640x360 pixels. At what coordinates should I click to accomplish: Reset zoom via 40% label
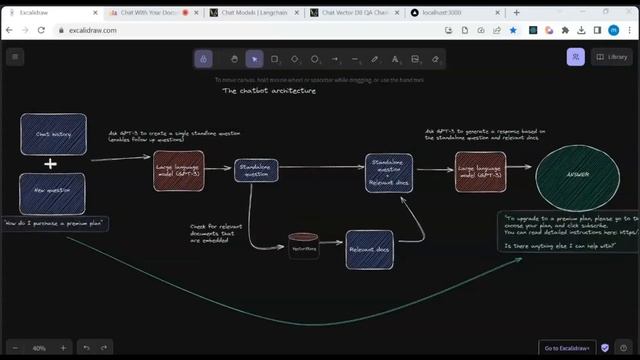click(39, 348)
